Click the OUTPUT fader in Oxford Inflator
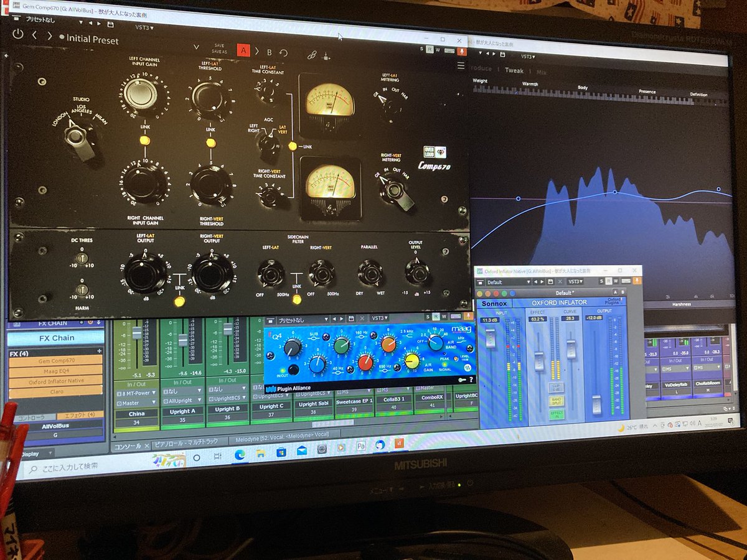Screen dimensions: 747x560 pos(596,404)
